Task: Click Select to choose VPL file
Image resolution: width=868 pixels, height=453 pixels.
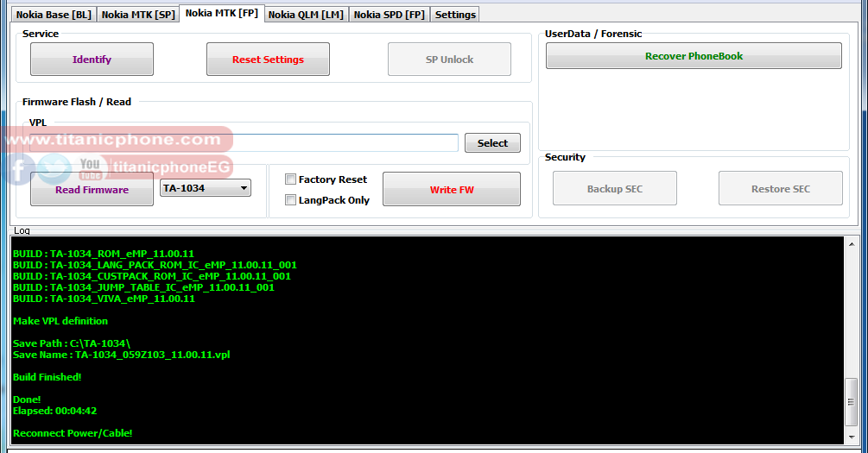Action: pos(492,142)
